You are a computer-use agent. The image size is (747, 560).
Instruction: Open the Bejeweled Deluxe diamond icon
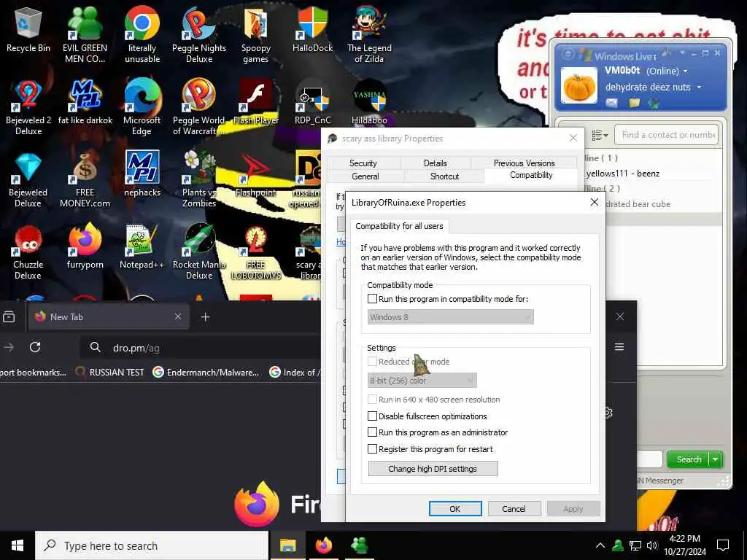pyautogui.click(x=28, y=179)
